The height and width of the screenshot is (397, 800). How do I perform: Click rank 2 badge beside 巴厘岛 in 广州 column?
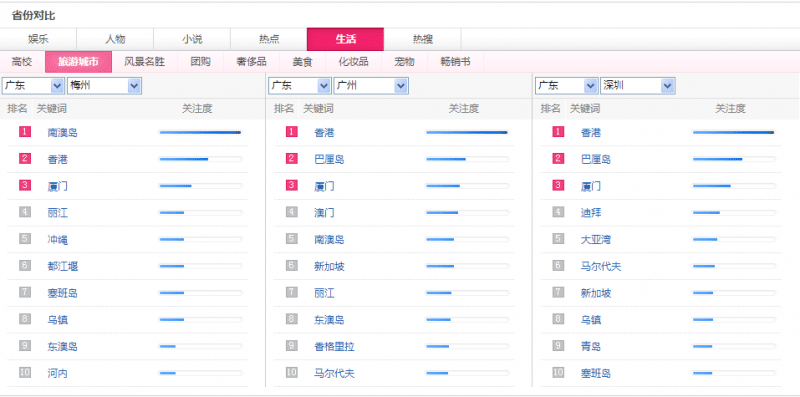click(x=292, y=158)
